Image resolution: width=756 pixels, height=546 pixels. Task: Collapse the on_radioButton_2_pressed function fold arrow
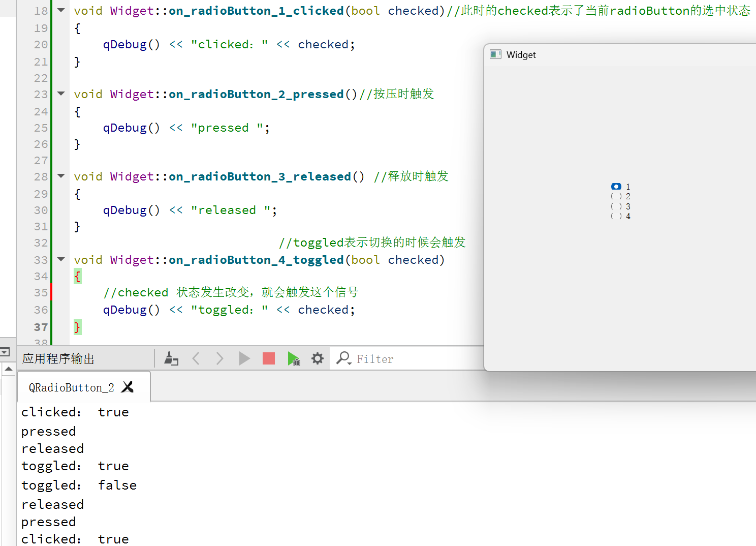coord(61,94)
